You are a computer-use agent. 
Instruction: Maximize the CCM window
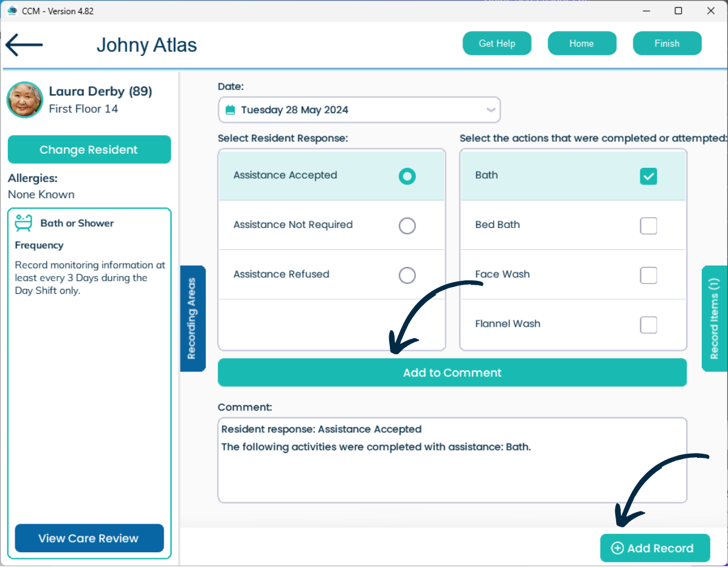678,11
